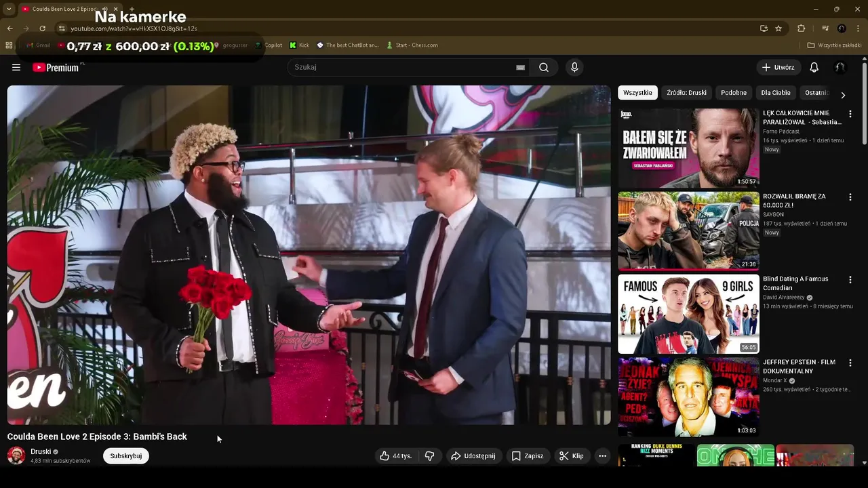The height and width of the screenshot is (488, 868).
Task: Open options for Blind Dating video
Action: (850, 280)
